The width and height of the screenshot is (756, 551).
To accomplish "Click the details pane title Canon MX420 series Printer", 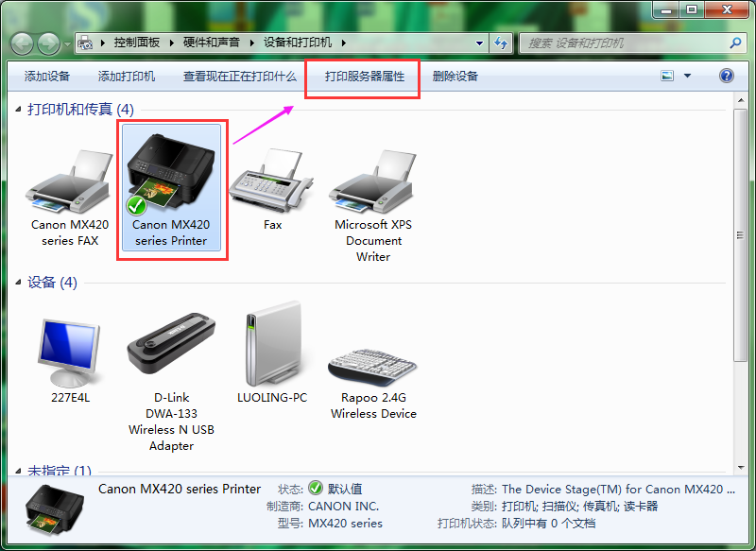I will click(180, 489).
